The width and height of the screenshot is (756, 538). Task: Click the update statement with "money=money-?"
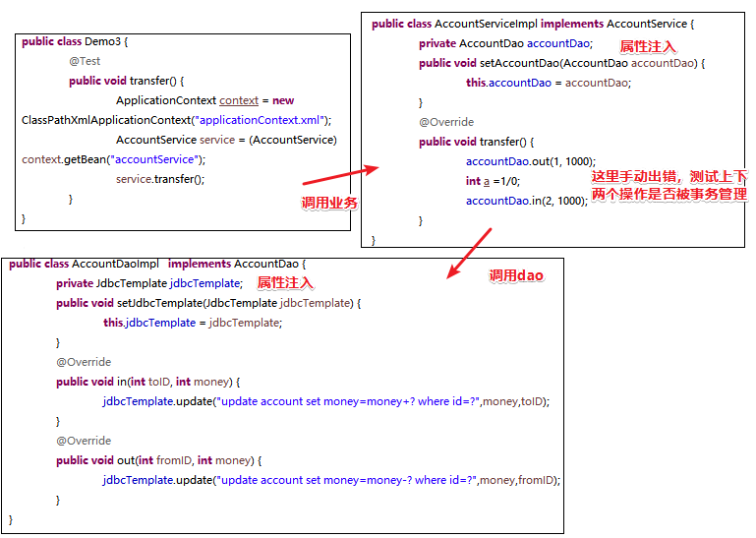(x=331, y=480)
